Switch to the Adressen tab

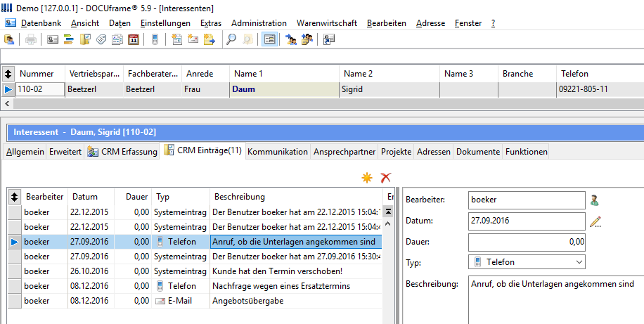point(434,152)
